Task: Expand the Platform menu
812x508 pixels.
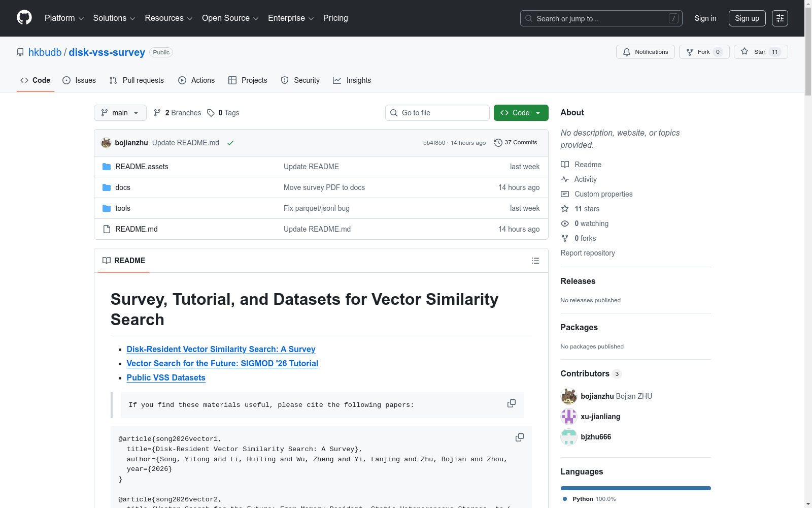Action: coord(64,18)
